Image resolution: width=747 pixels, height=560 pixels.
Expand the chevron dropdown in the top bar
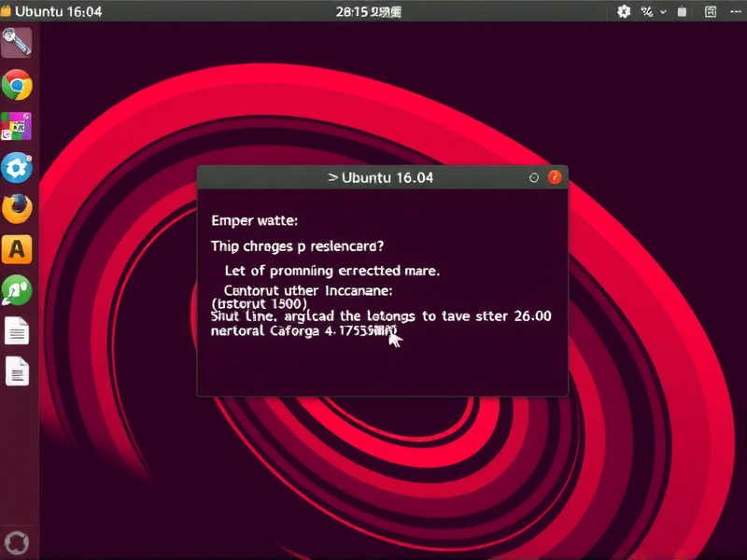(x=664, y=11)
